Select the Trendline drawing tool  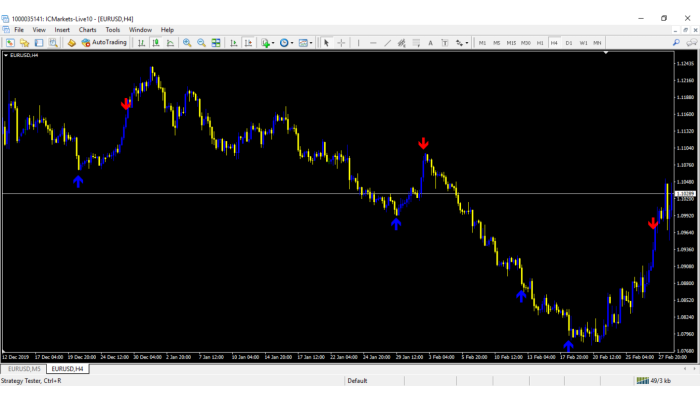pyautogui.click(x=388, y=43)
